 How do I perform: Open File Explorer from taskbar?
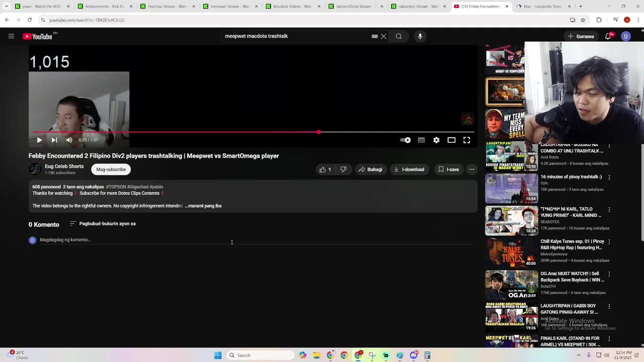[316, 355]
